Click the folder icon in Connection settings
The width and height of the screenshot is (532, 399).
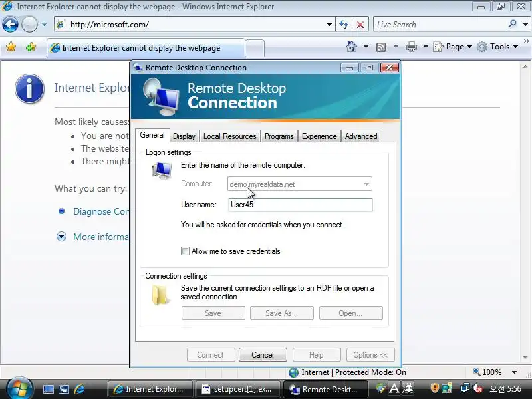(160, 295)
